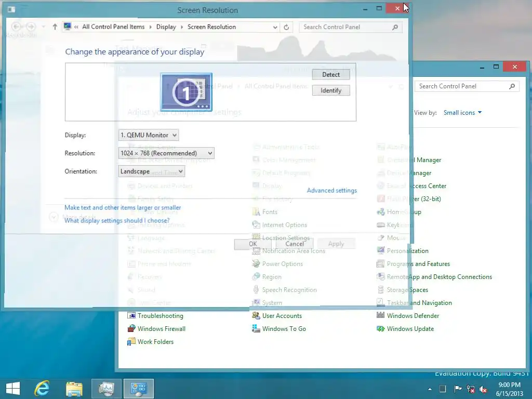Select the monitor 1 display thumbnail

(x=187, y=92)
